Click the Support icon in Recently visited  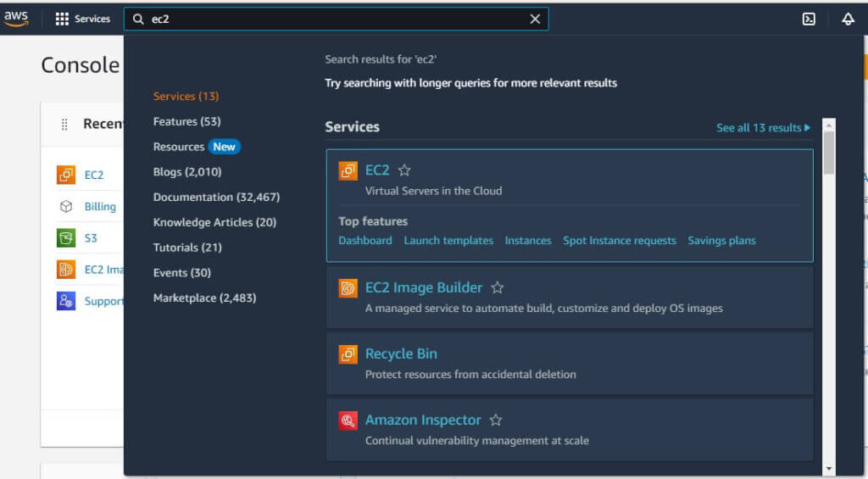[66, 301]
